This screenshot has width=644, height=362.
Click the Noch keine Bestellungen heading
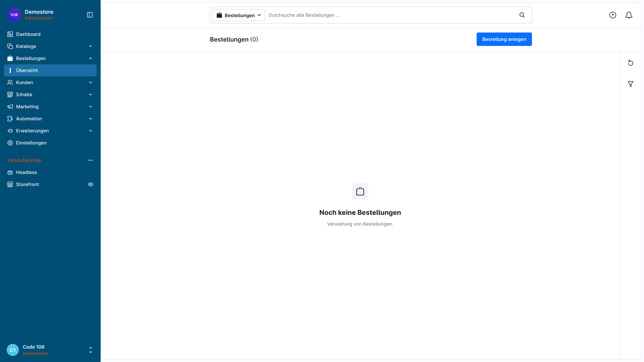click(x=360, y=212)
